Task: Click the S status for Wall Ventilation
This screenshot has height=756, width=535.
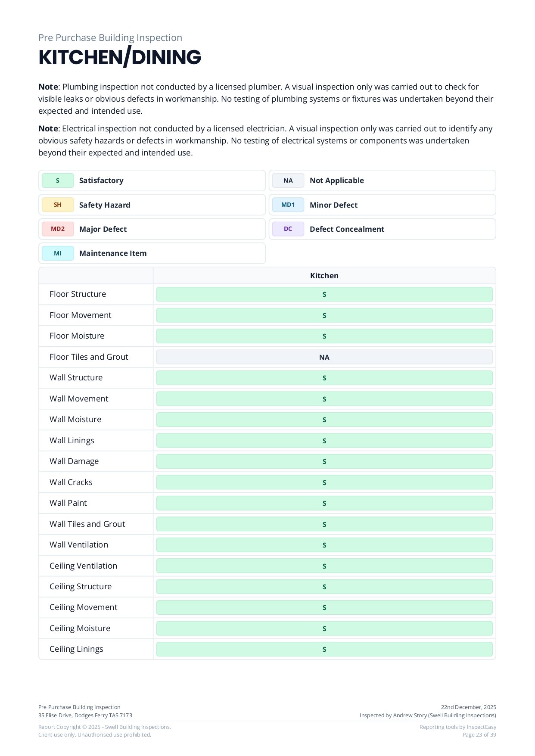Action: click(x=324, y=545)
